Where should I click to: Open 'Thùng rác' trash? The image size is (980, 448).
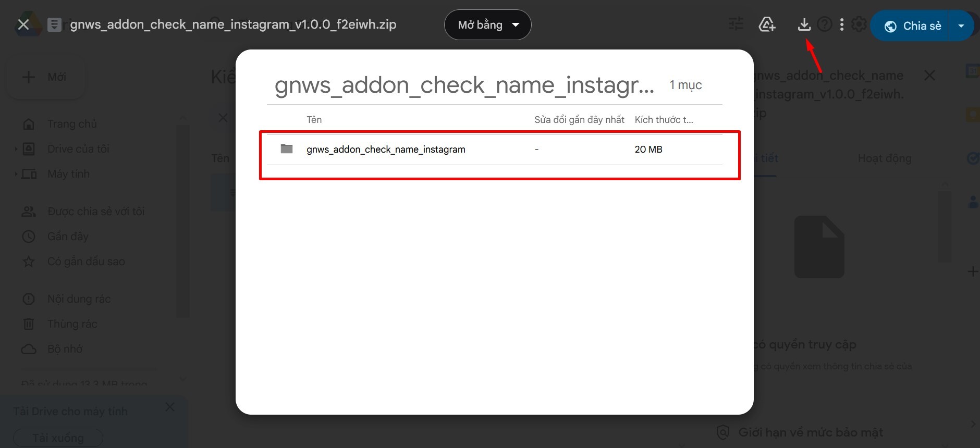pyautogui.click(x=72, y=324)
